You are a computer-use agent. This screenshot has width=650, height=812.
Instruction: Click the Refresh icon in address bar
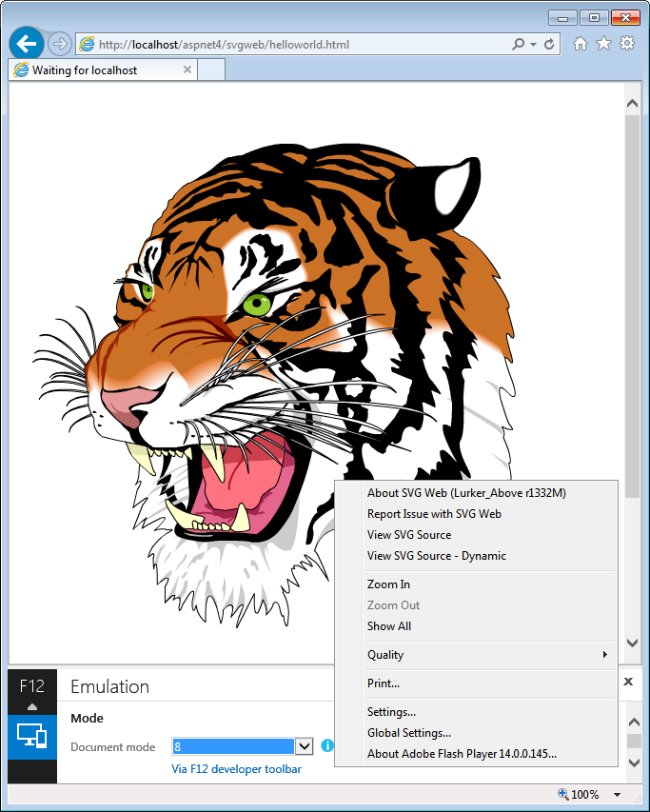tap(549, 45)
